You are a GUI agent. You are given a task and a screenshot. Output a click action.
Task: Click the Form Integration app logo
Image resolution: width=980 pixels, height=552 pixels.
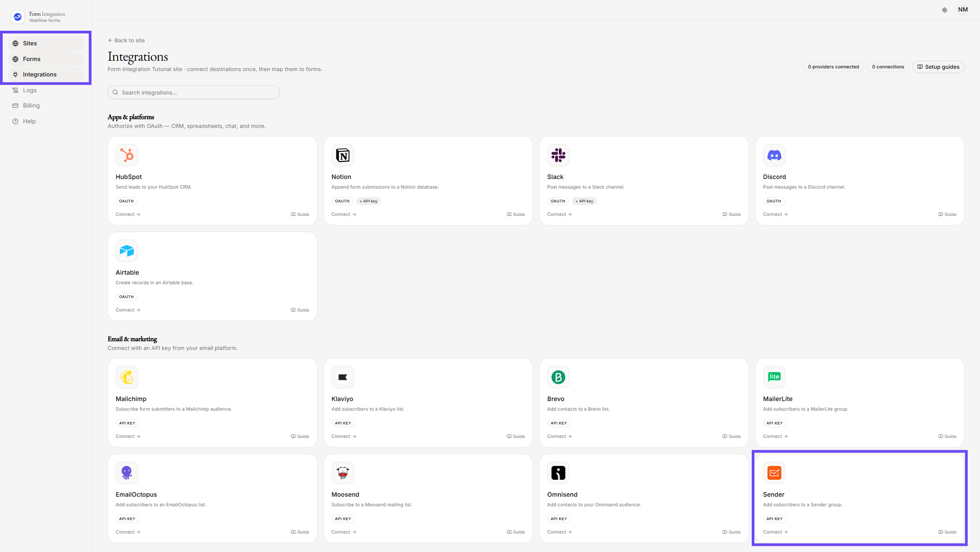tap(18, 17)
